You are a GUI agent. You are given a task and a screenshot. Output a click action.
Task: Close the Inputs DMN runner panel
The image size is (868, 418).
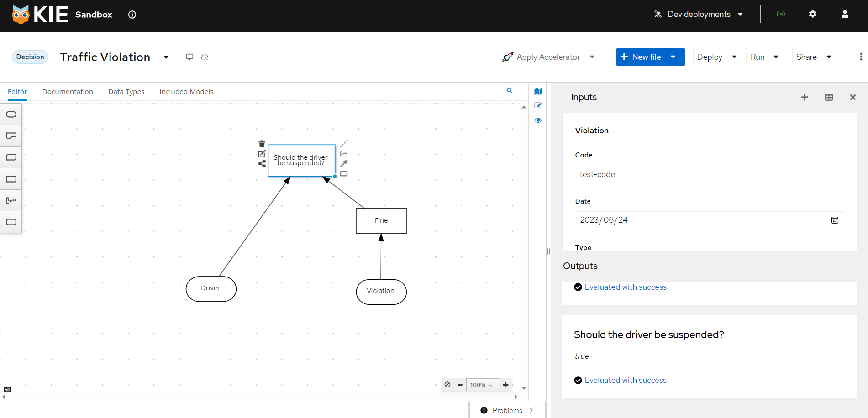coord(852,97)
